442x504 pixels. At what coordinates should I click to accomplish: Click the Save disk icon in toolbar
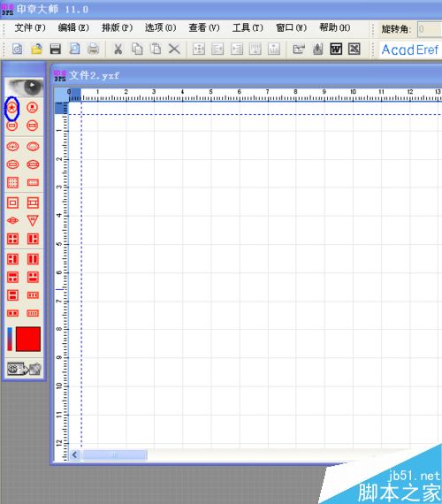[56, 49]
